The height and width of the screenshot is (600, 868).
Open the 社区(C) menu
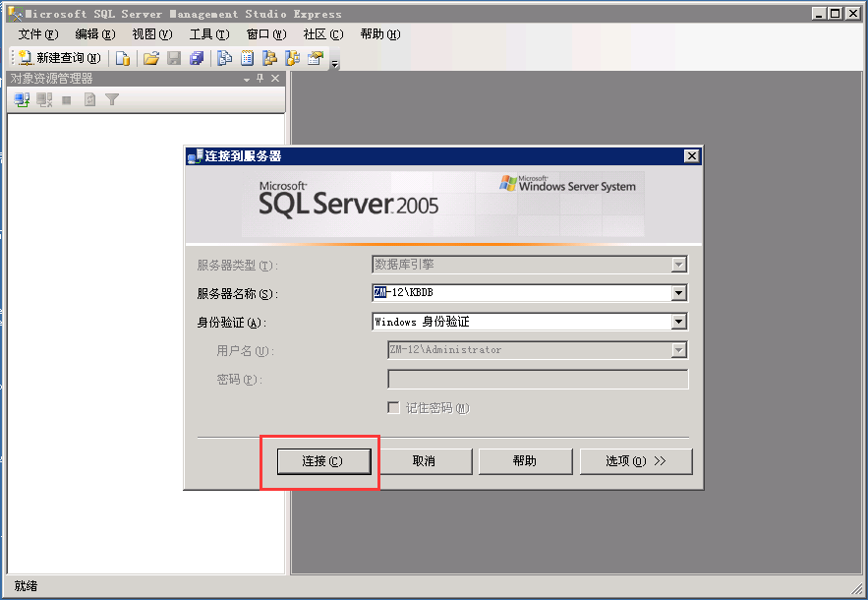[x=323, y=34]
